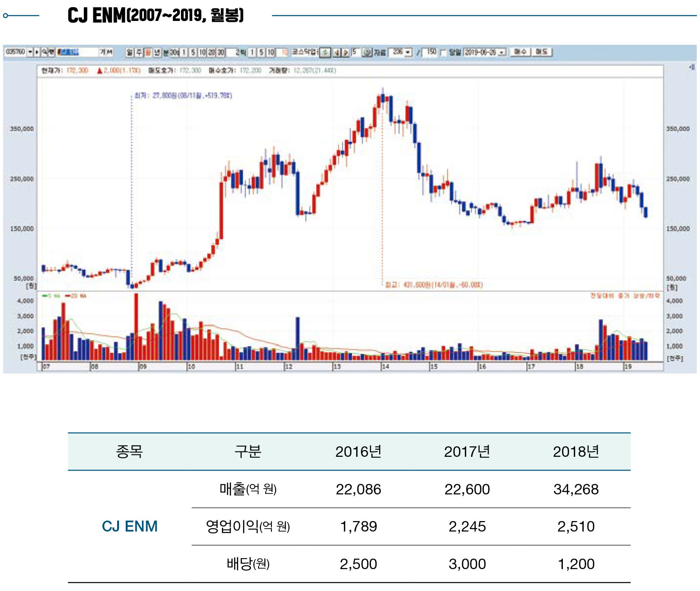Click the operating profit value 2,245
This screenshot has height=591, width=700.
467,526
